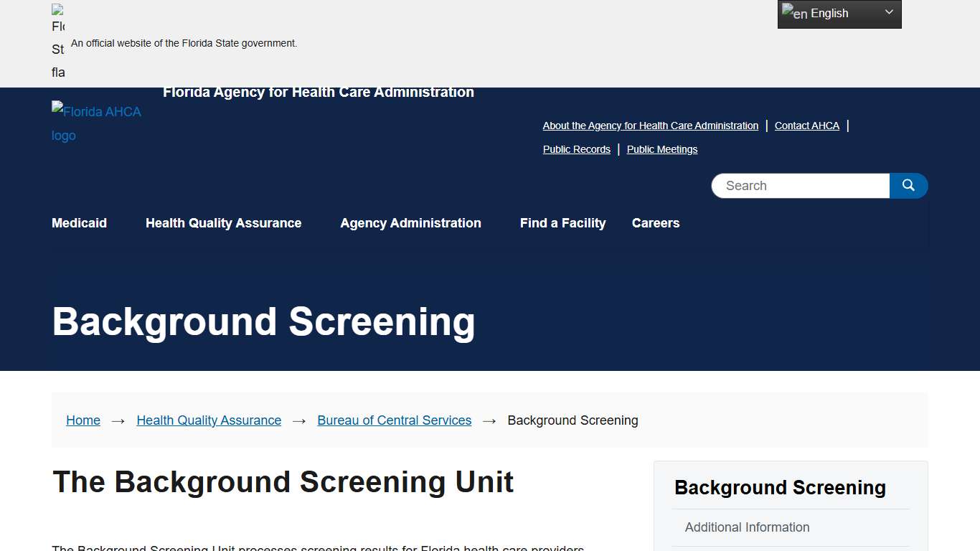Open the Public Records page

point(576,149)
